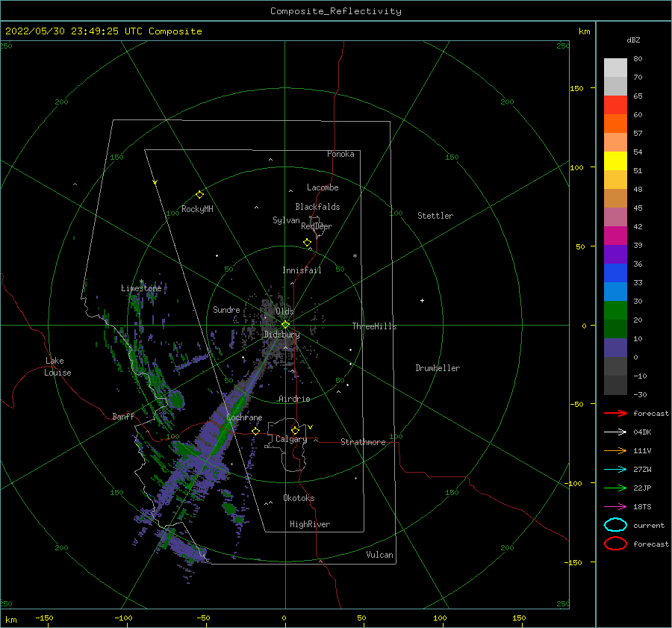This screenshot has height=628, width=672.
Task: Click the 150 value on right axis
Action: [576, 88]
